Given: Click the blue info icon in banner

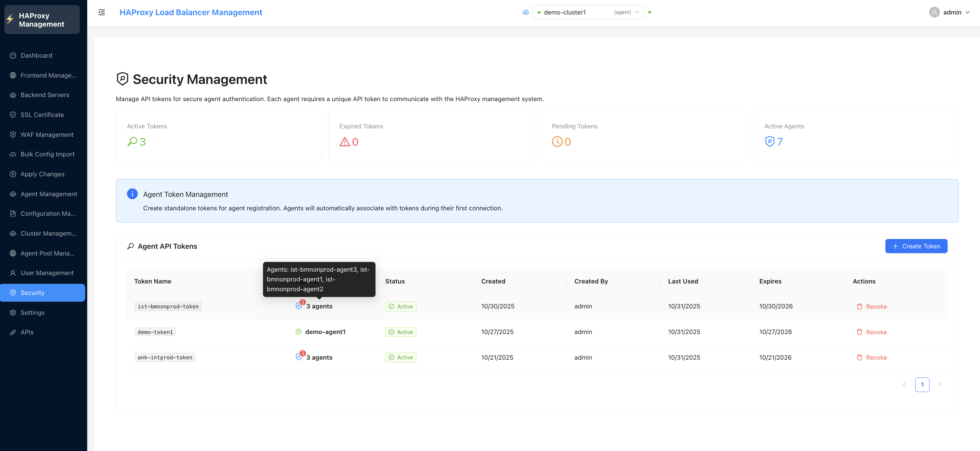Looking at the screenshot, I should [x=132, y=194].
